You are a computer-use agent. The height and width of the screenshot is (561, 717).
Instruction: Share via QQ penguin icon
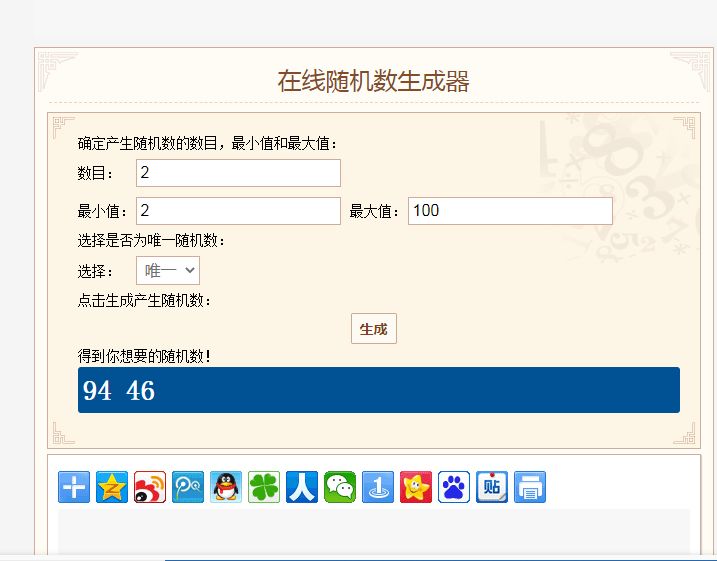click(x=226, y=487)
